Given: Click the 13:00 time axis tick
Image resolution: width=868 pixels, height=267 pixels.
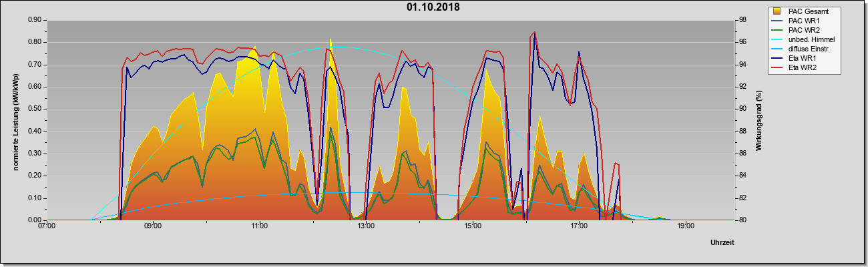Looking at the screenshot, I should click(x=366, y=226).
